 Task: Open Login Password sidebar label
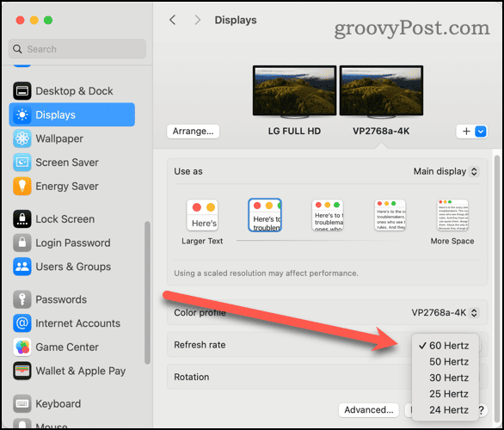coord(73,243)
